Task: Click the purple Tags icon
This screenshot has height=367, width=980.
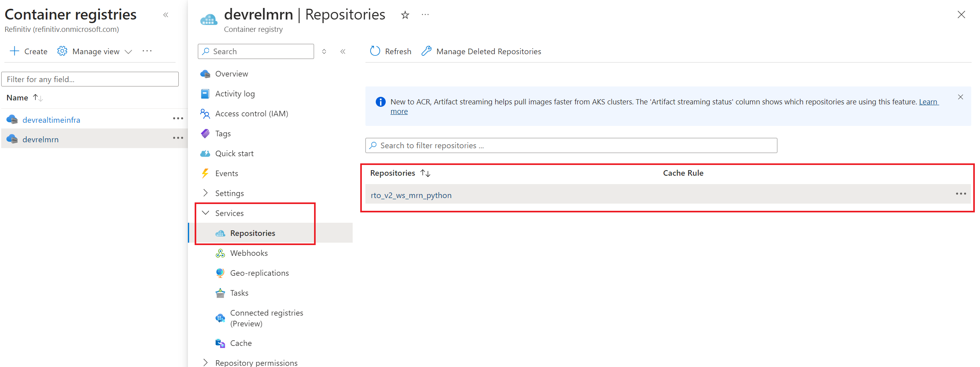Action: click(205, 133)
